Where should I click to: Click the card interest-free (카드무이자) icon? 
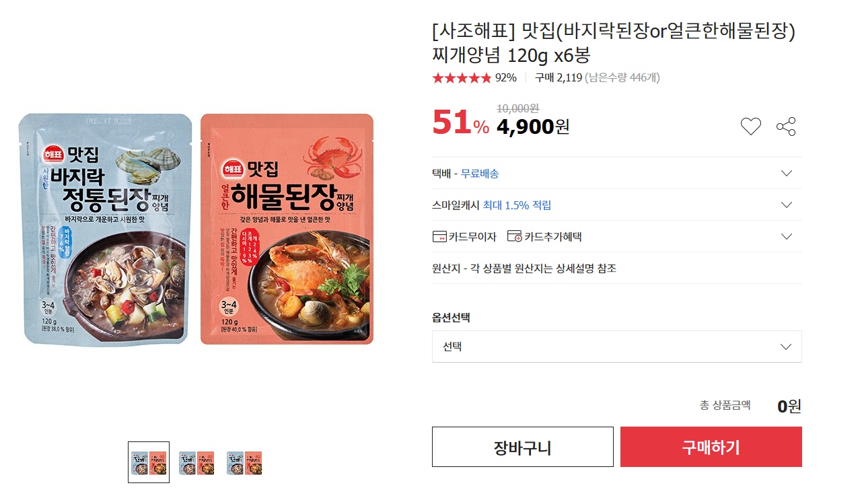point(440,236)
